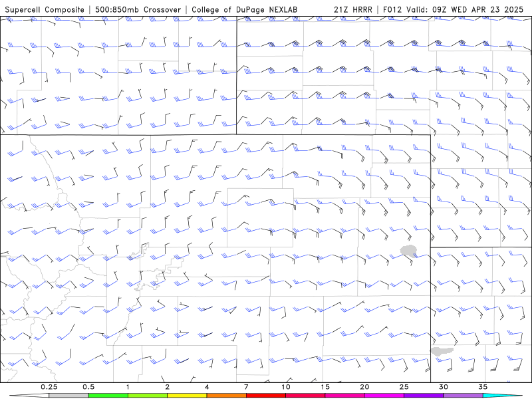532x399 pixels.
Task: Click the 0.25 legend value
Action: pyautogui.click(x=49, y=387)
